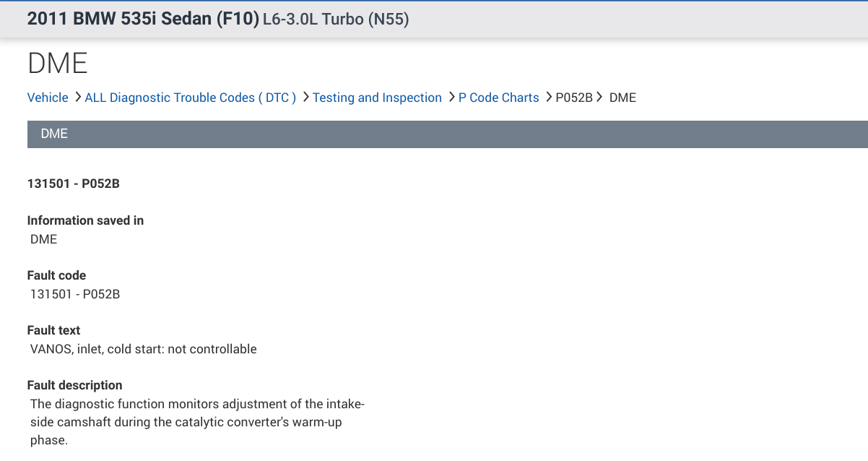Navigate to the P Code Charts link
This screenshot has height=461, width=868.
point(498,98)
